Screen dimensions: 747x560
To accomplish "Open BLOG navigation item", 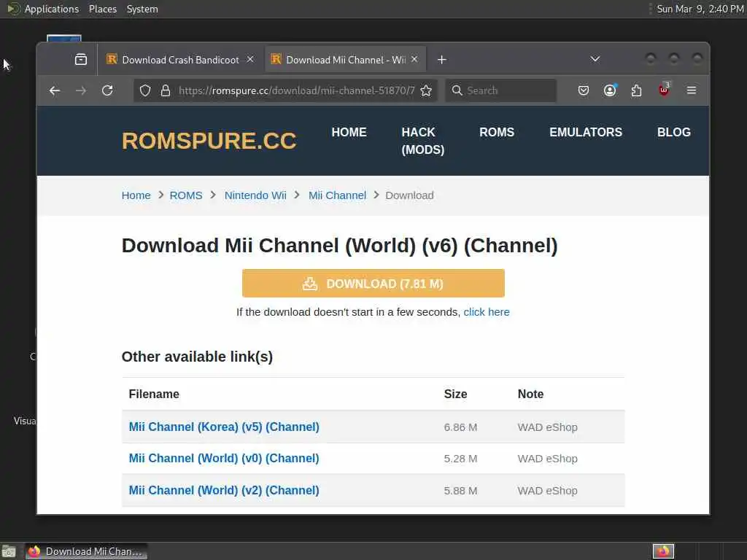I will [673, 133].
